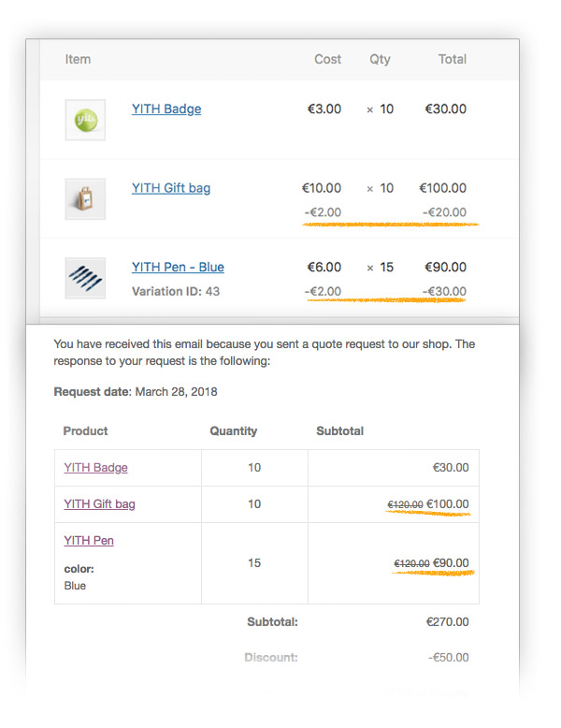The image size is (561, 728).
Task: Click the Cost column header
Action: click(x=327, y=59)
